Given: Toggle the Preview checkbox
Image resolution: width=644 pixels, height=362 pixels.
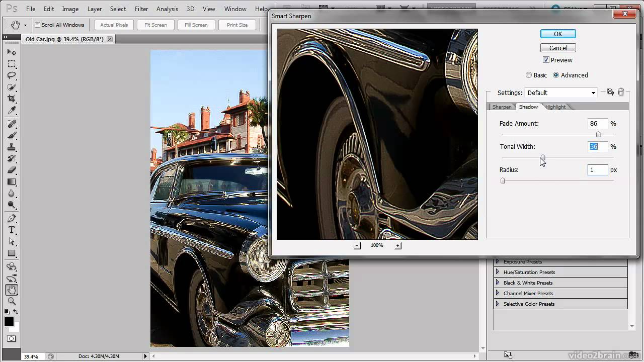Looking at the screenshot, I should [546, 60].
